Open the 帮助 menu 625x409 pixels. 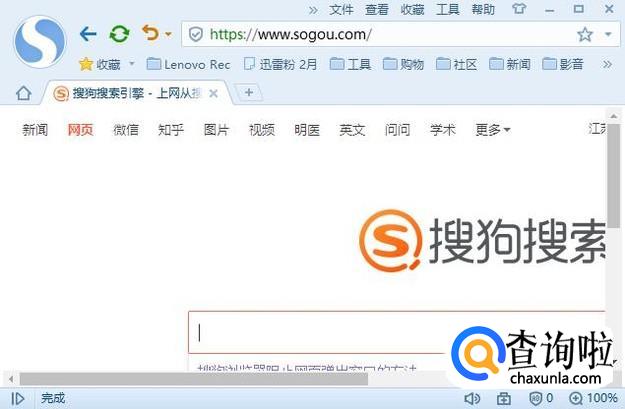click(483, 10)
